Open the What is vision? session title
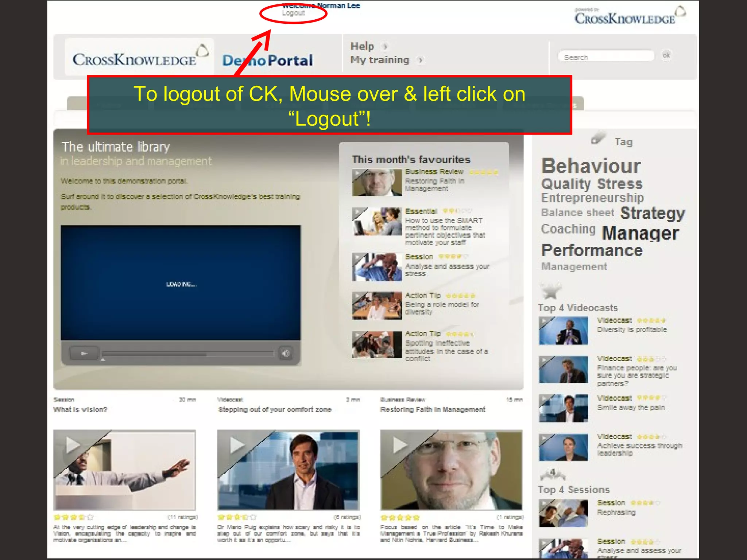The image size is (747, 560). tap(80, 409)
